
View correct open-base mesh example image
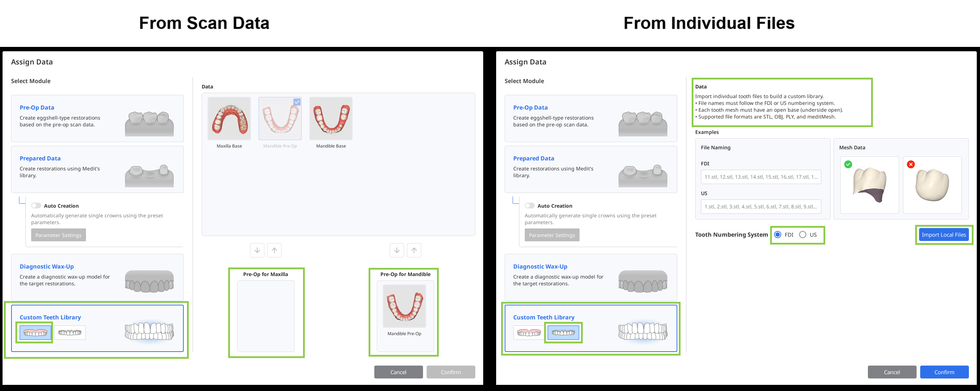coord(869,185)
